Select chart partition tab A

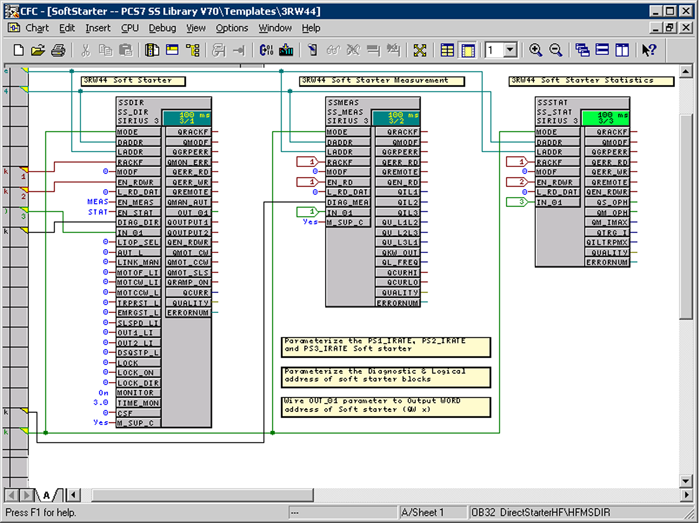tap(46, 495)
